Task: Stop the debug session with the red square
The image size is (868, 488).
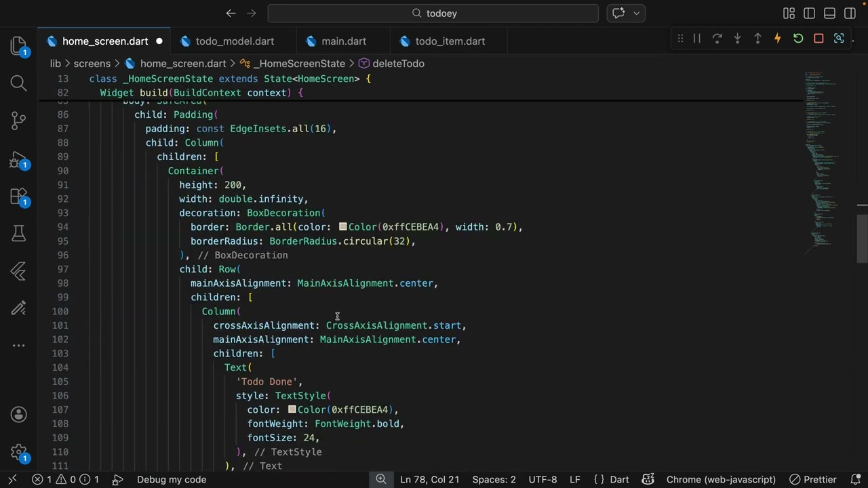Action: (818, 39)
